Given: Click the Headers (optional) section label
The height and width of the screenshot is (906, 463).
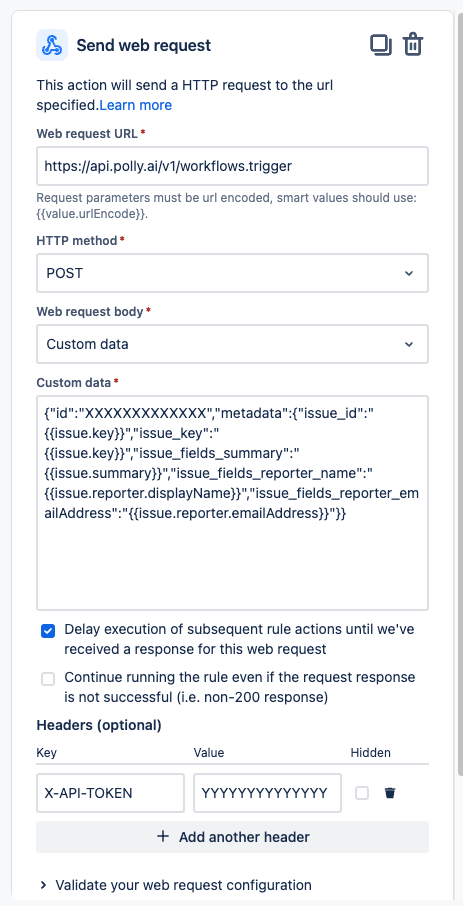Looking at the screenshot, I should (x=99, y=725).
